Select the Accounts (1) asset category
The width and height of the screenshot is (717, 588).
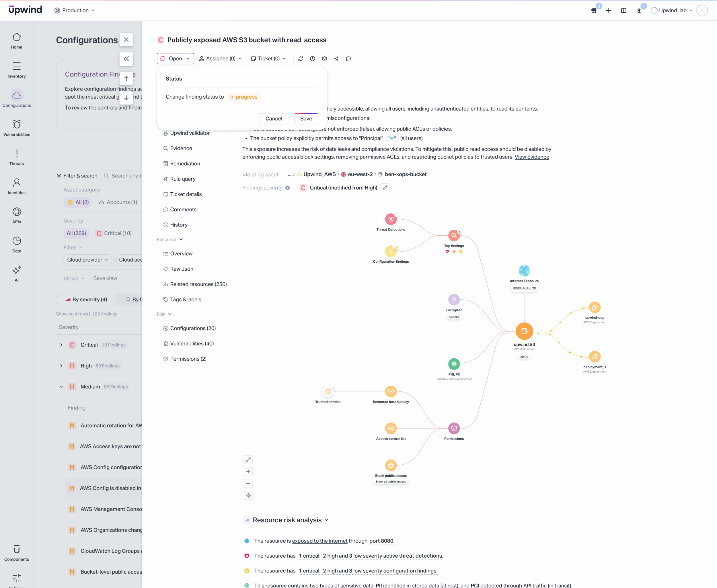(118, 202)
